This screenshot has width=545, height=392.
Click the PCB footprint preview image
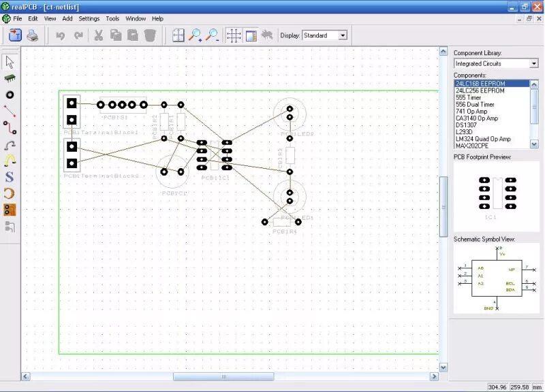click(497, 196)
